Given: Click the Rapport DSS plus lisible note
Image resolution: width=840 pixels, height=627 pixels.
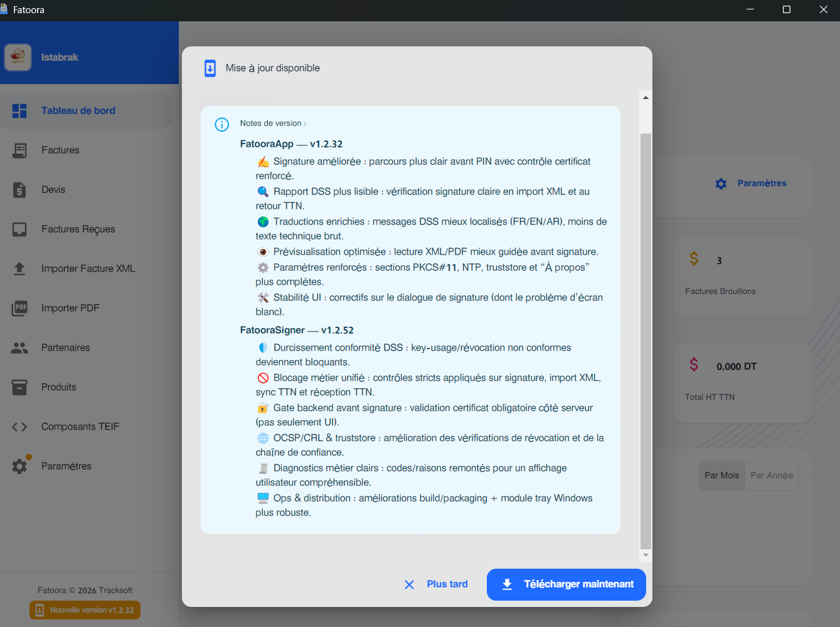Looking at the screenshot, I should click(423, 199).
